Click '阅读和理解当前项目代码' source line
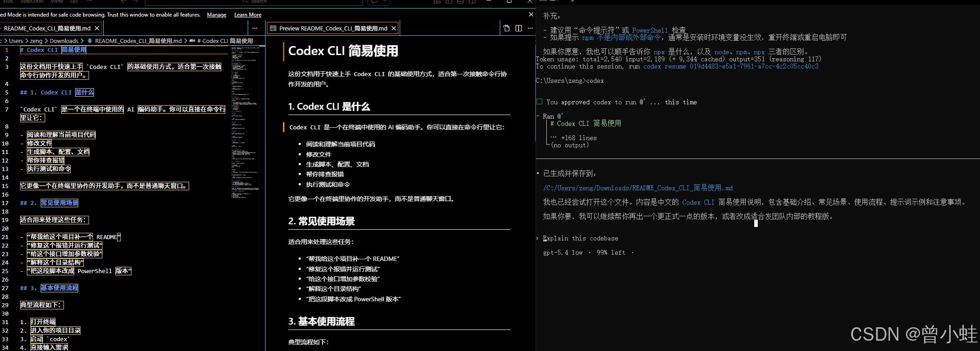Viewport: 980px width, 351px height. click(61, 135)
